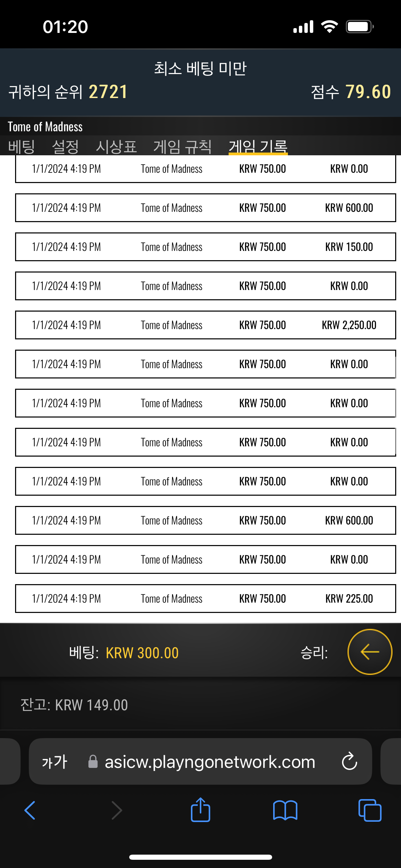This screenshot has width=401, height=868.
Task: Tap the yellow back arrow circle button
Action: click(369, 651)
